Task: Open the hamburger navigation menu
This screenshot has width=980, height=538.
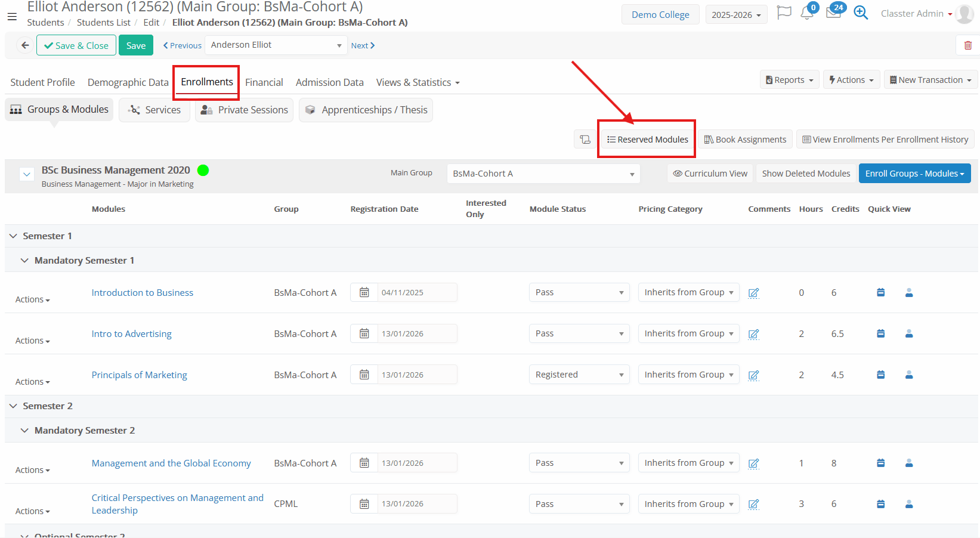Action: coord(12,17)
